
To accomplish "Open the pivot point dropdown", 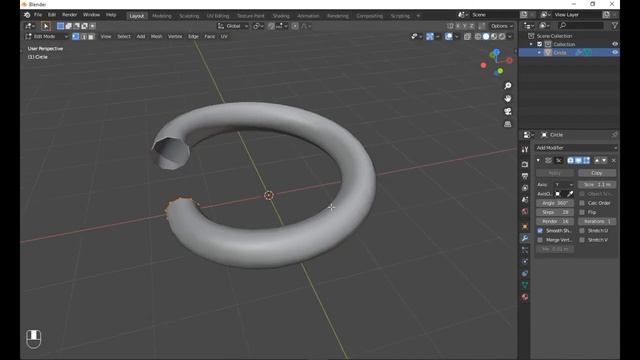I will point(258,26).
